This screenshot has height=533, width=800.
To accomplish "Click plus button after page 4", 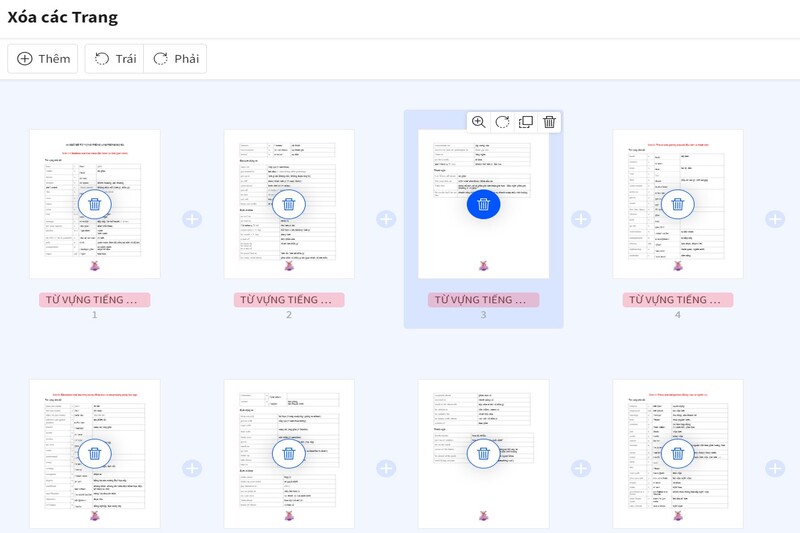I will [774, 219].
